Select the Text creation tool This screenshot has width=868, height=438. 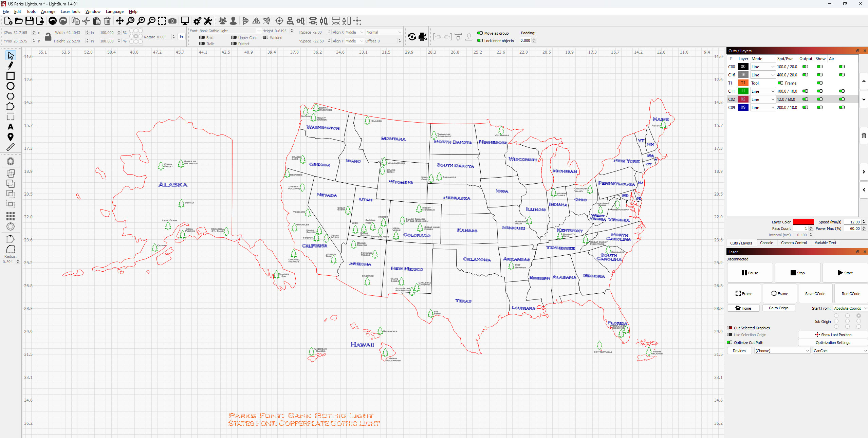[x=10, y=127]
